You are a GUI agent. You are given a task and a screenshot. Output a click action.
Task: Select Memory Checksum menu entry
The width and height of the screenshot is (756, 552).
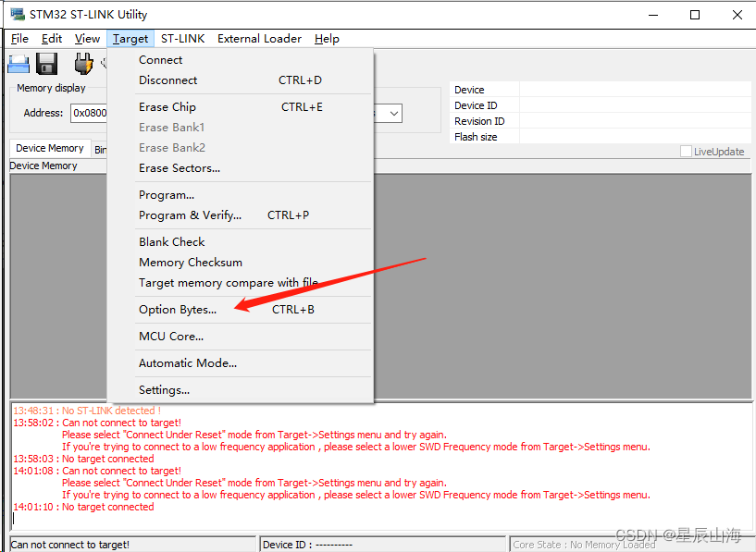(x=240, y=263)
